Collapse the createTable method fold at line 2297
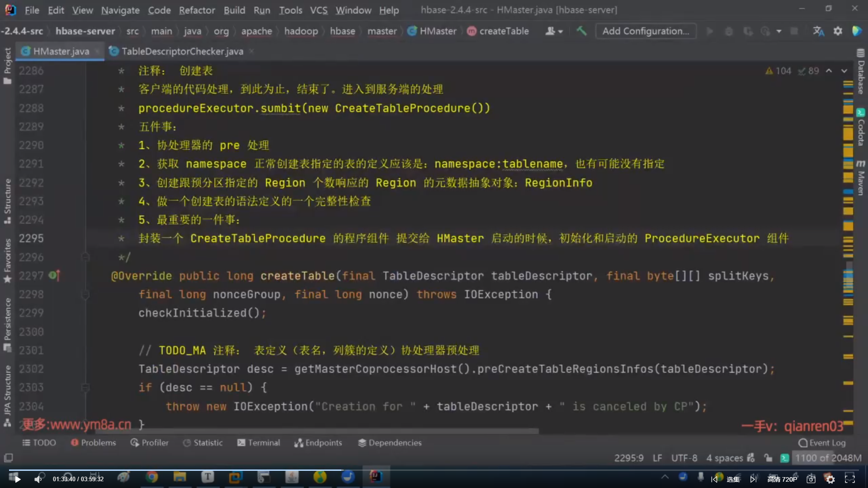The width and height of the screenshot is (868, 488). tap(85, 295)
